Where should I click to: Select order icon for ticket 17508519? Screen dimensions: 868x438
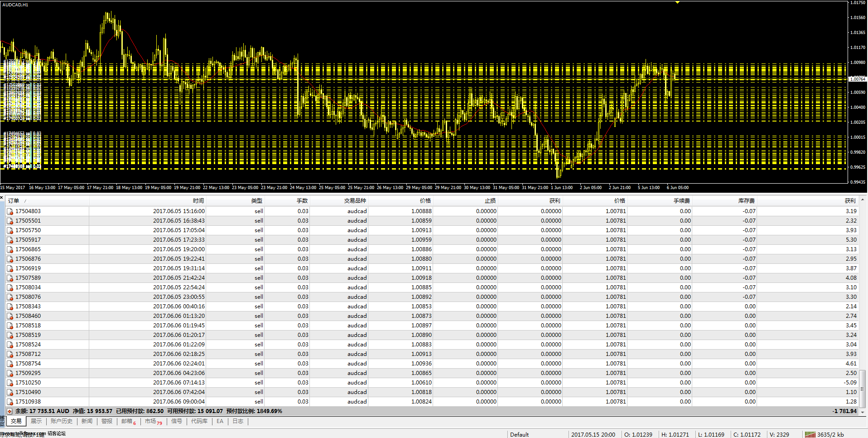coord(10,335)
